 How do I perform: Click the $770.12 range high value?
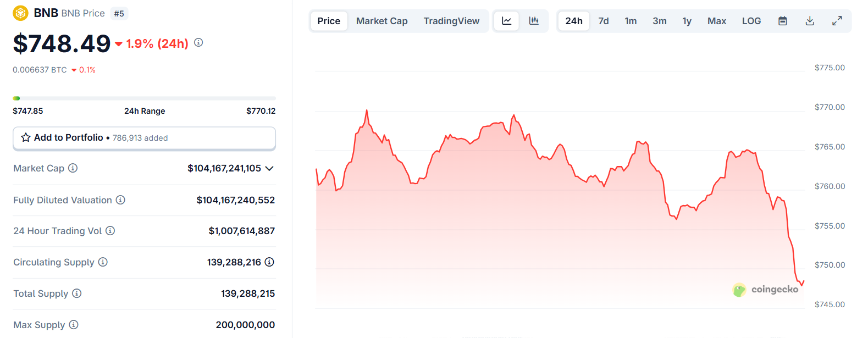261,110
